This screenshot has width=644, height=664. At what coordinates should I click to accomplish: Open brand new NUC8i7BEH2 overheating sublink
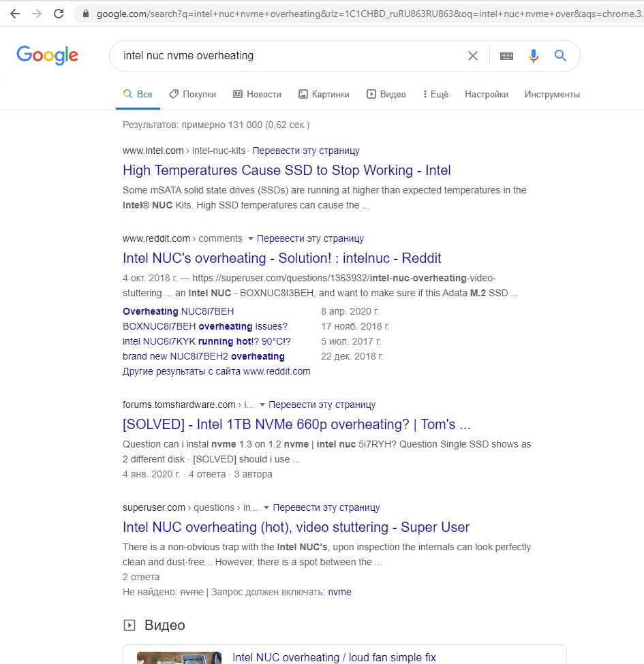pos(203,357)
